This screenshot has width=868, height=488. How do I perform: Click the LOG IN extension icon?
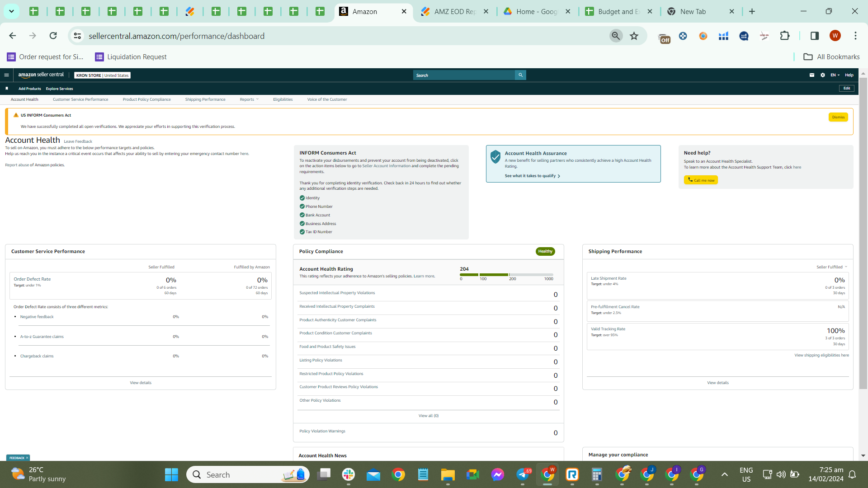tap(764, 36)
